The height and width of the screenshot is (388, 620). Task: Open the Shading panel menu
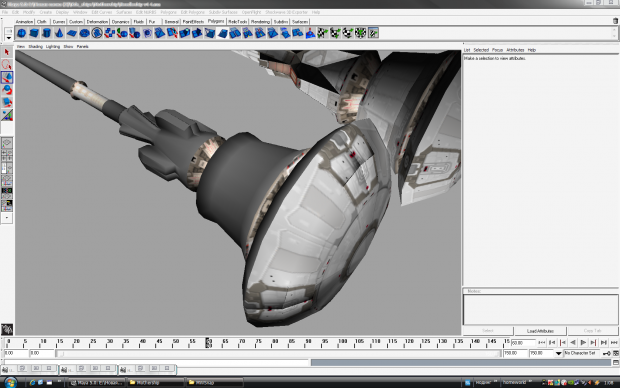tap(35, 47)
